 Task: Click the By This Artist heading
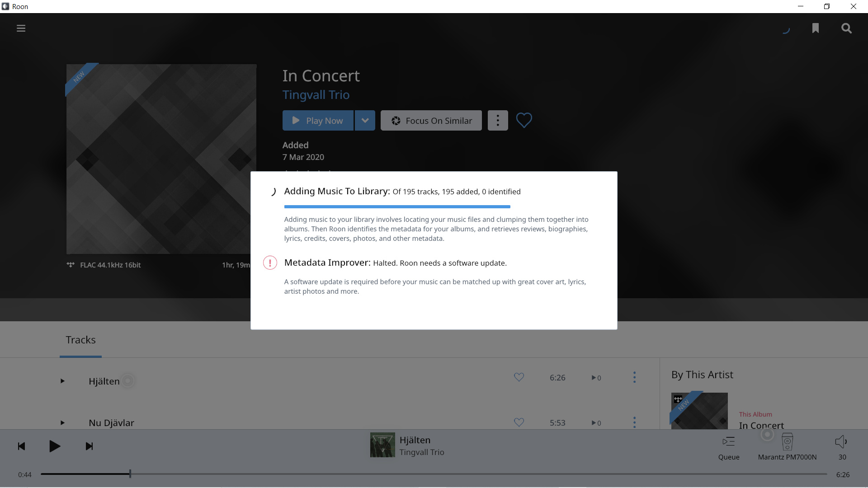(702, 375)
